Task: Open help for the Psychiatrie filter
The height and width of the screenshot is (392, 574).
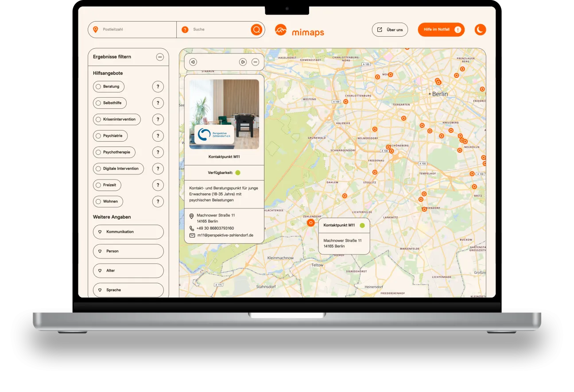Action: (x=158, y=136)
